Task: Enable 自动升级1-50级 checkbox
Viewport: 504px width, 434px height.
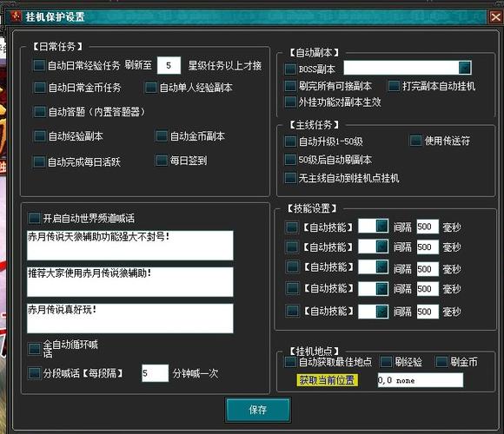Action: pos(290,141)
